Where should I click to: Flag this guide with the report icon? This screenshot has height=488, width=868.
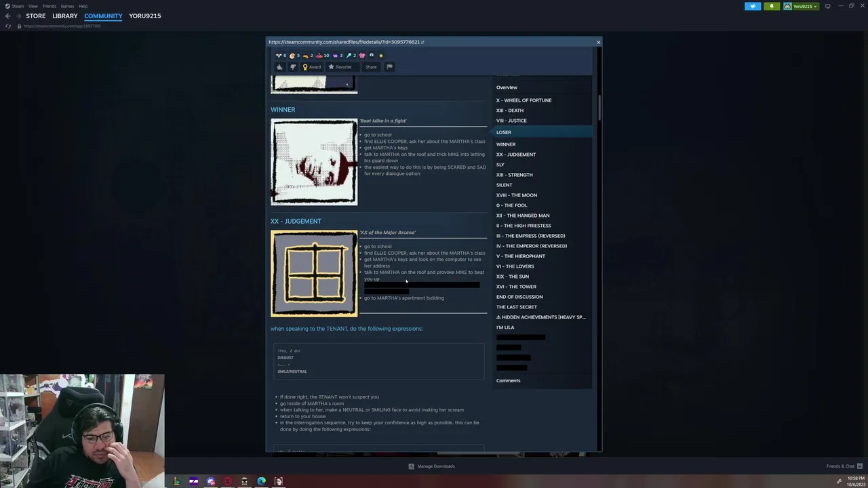coord(389,66)
